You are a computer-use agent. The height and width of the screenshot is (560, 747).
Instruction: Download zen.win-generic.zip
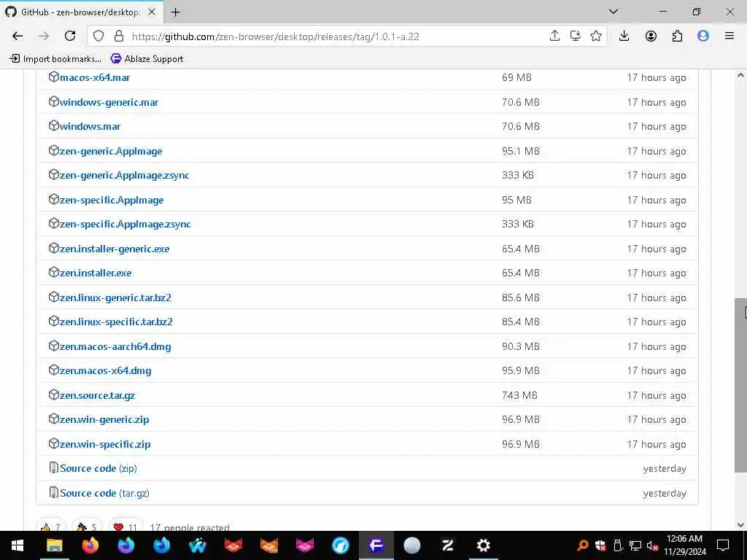click(x=104, y=420)
